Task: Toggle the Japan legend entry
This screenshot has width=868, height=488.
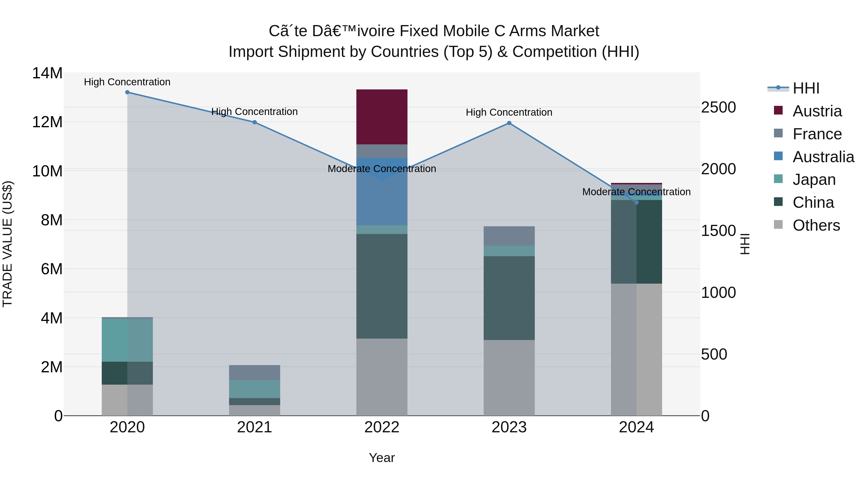Action: 805,180
